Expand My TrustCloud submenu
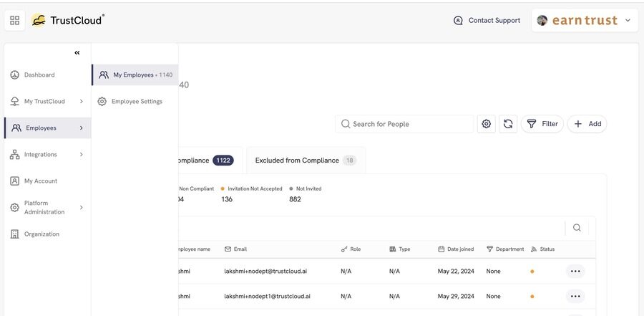This screenshot has height=316, width=644. [x=82, y=101]
